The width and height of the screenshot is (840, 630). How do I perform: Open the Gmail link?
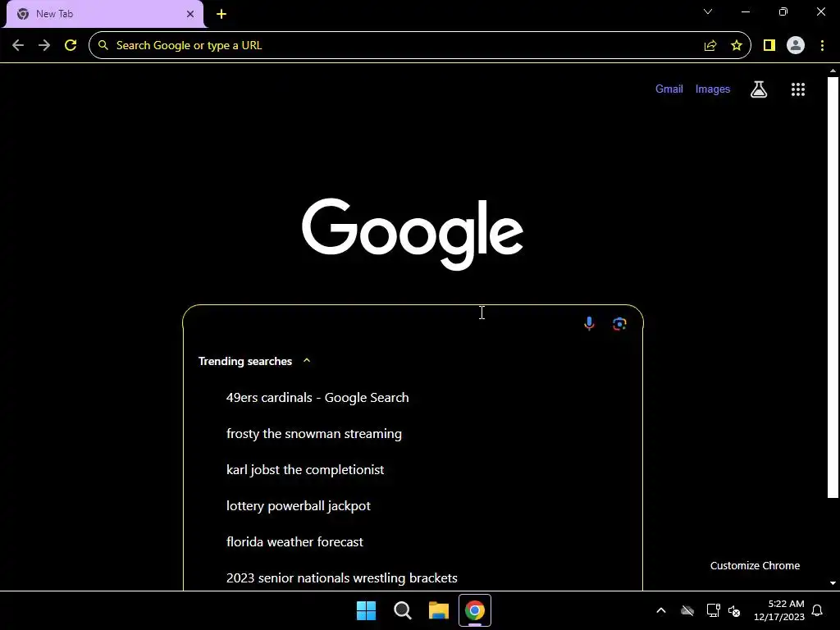click(669, 89)
